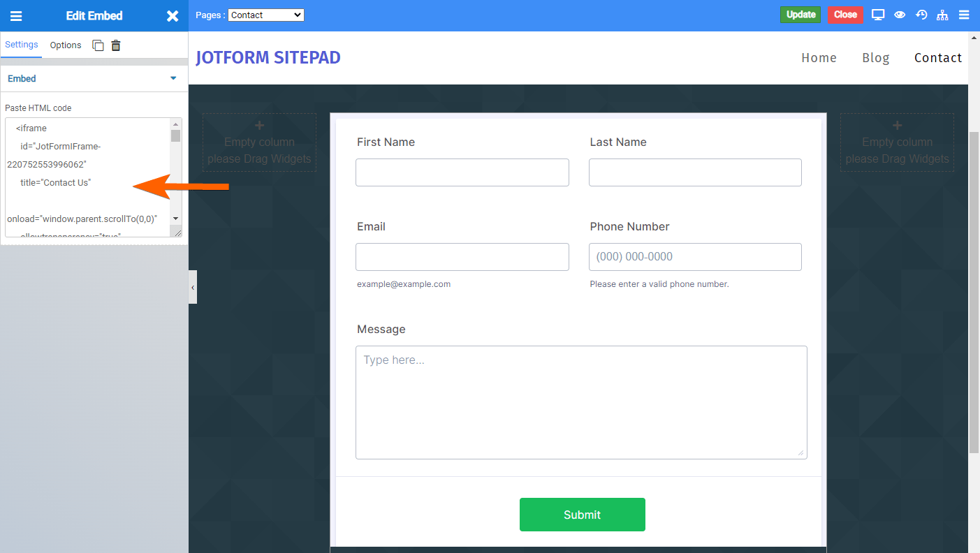The height and width of the screenshot is (553, 980).
Task: Go to the Home nav link
Action: [x=819, y=58]
